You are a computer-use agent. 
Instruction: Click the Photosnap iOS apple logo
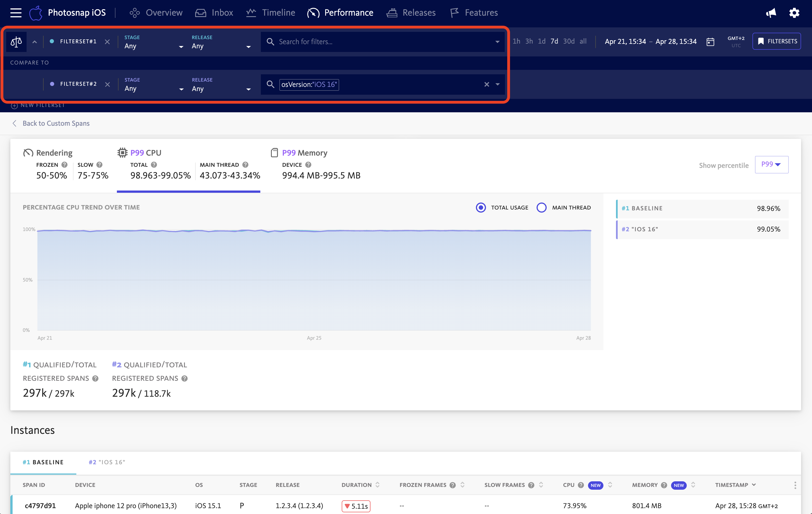(36, 13)
